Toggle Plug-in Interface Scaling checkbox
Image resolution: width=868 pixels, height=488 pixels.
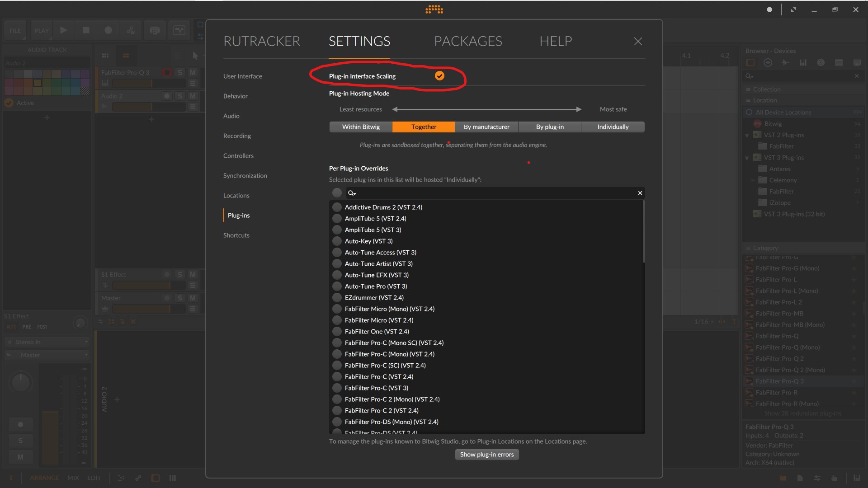coord(439,76)
